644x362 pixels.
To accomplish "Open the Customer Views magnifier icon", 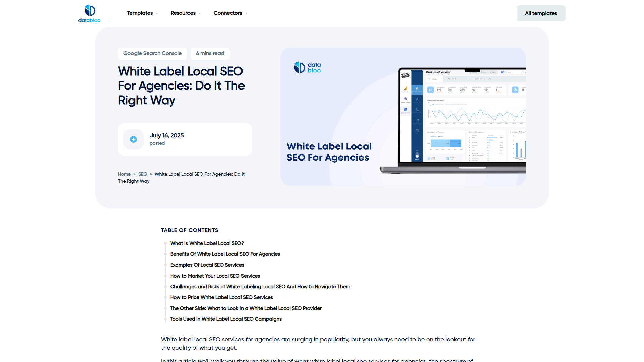I will (417, 99).
